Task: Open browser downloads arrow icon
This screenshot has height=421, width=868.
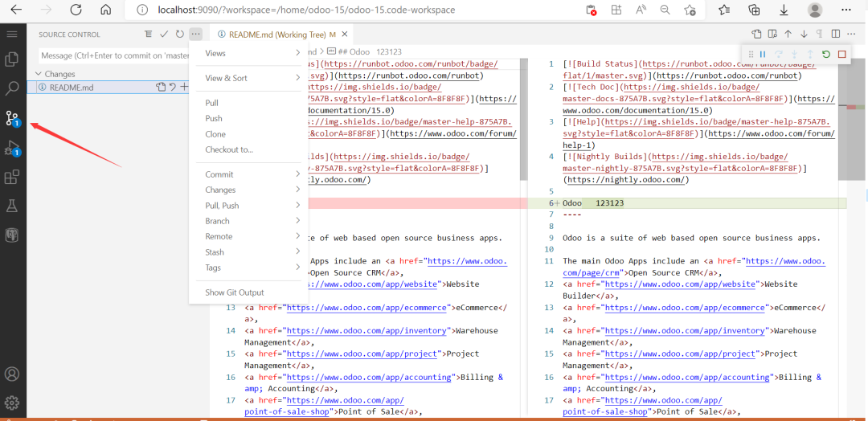Action: tap(784, 10)
